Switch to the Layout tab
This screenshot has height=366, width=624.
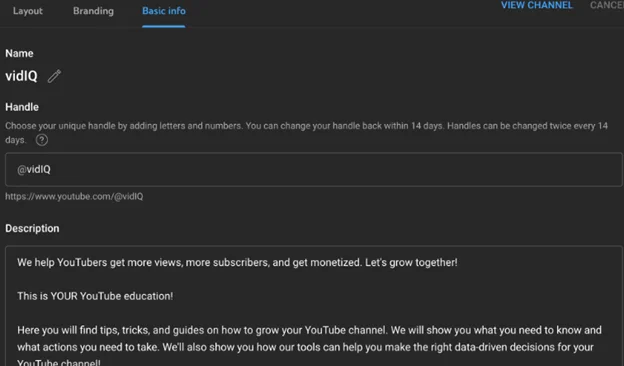click(x=27, y=11)
